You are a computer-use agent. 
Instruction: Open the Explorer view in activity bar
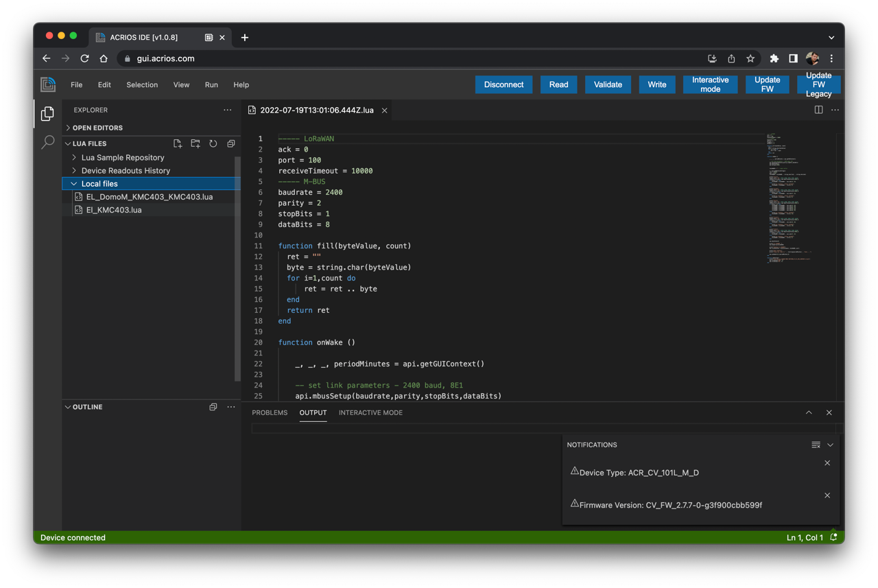47,114
